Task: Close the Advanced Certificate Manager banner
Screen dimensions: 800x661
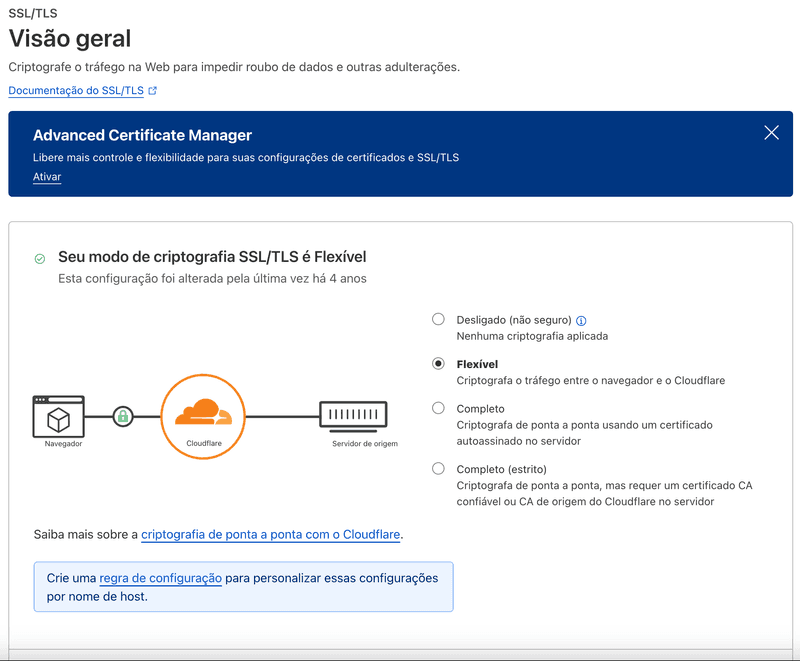Action: (x=771, y=133)
